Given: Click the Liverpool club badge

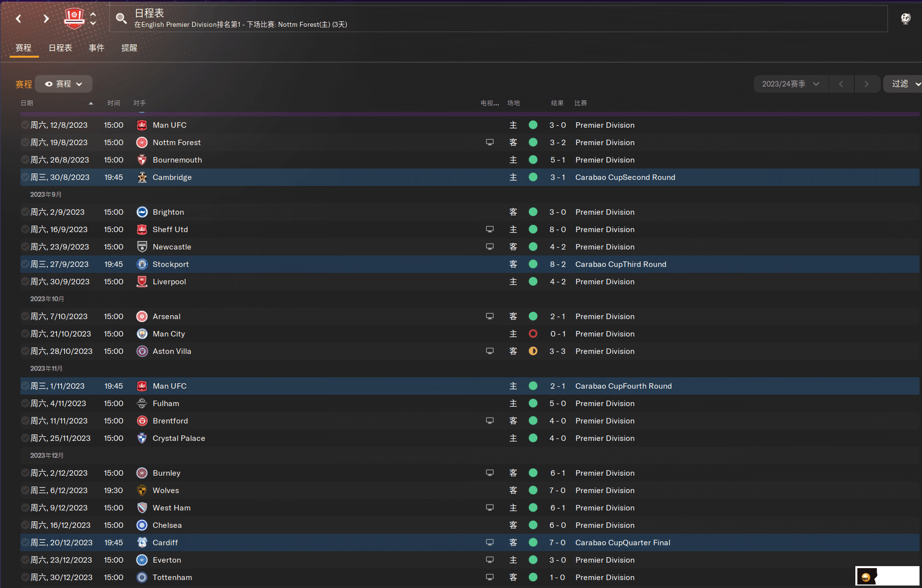Looking at the screenshot, I should tap(142, 282).
